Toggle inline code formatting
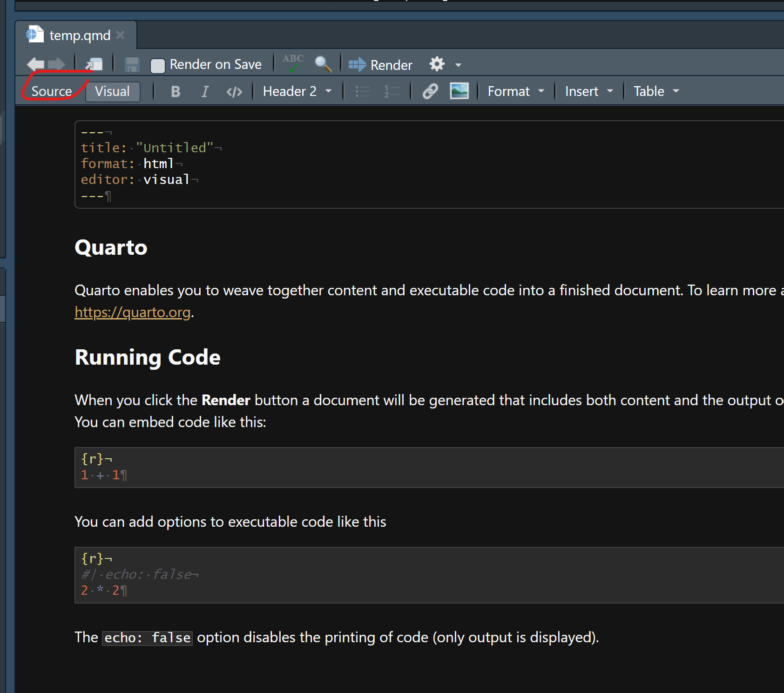The width and height of the screenshot is (784, 693). coord(234,92)
